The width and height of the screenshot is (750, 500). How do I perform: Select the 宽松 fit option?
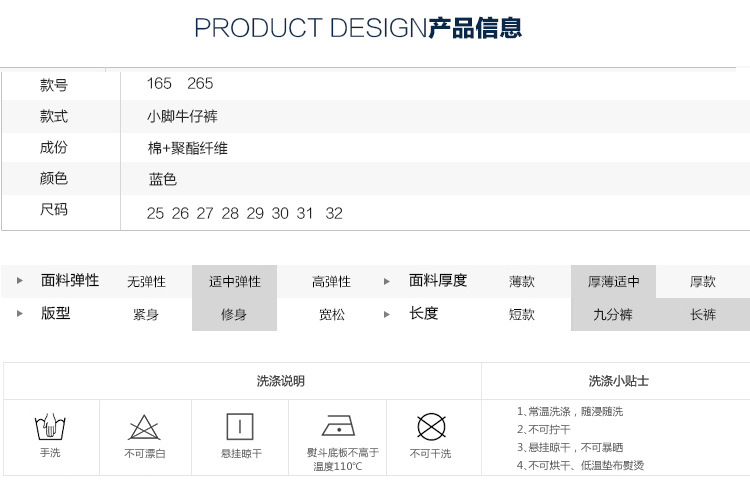pyautogui.click(x=331, y=314)
